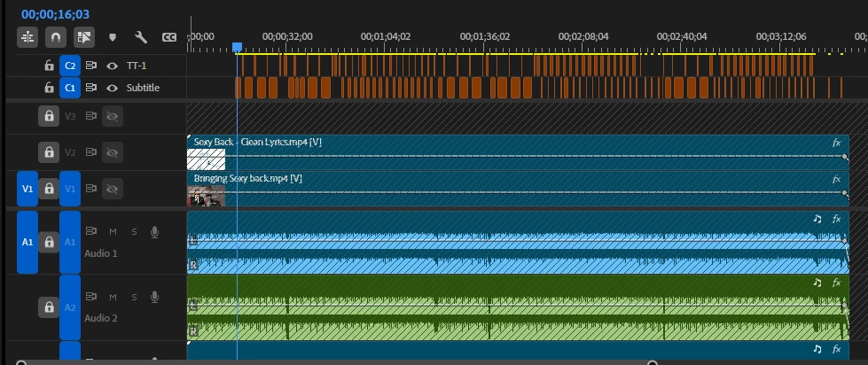The height and width of the screenshot is (365, 868).
Task: Toggle V1 track targeting button
Action: point(70,189)
